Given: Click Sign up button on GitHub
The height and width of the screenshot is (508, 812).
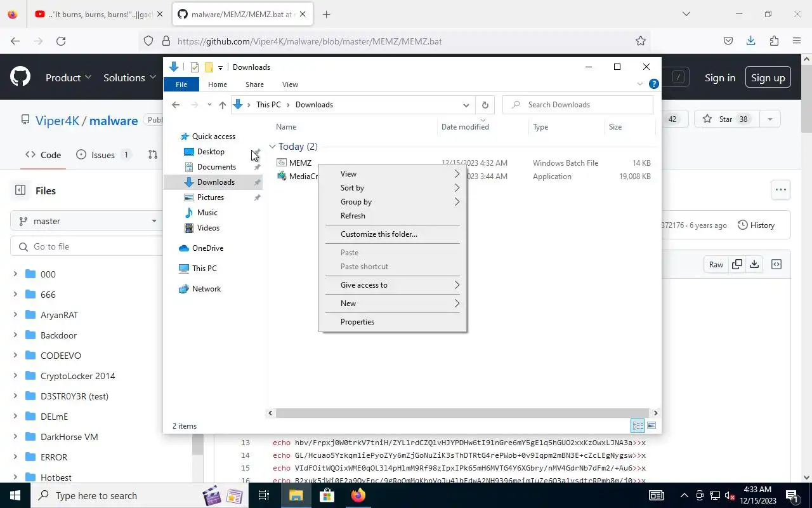Looking at the screenshot, I should pos(768,77).
